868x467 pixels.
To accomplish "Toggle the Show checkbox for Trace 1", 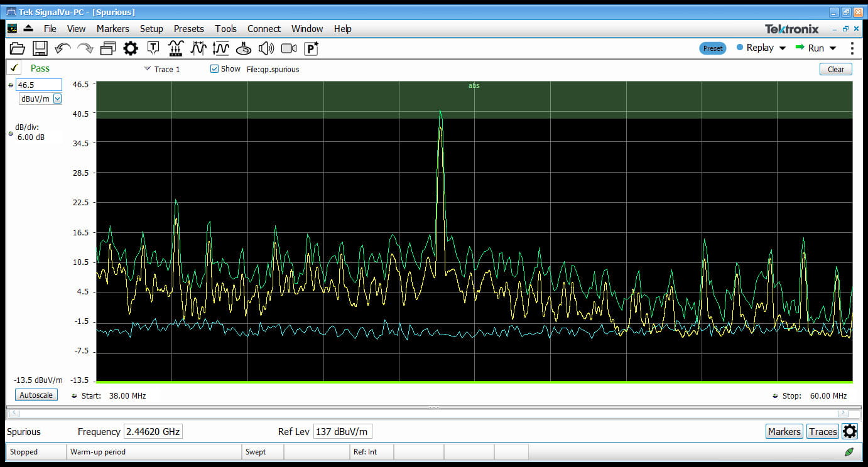I will pos(214,69).
